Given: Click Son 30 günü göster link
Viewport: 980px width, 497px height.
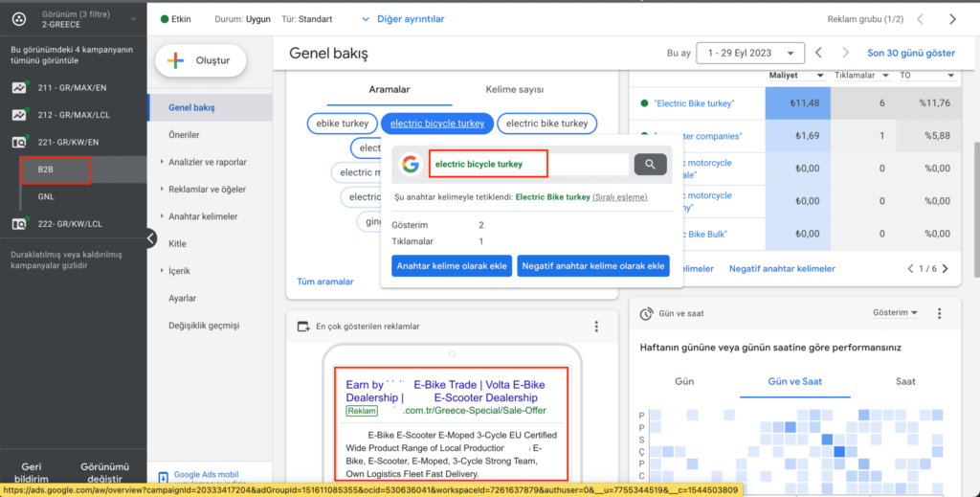Looking at the screenshot, I should coord(911,53).
